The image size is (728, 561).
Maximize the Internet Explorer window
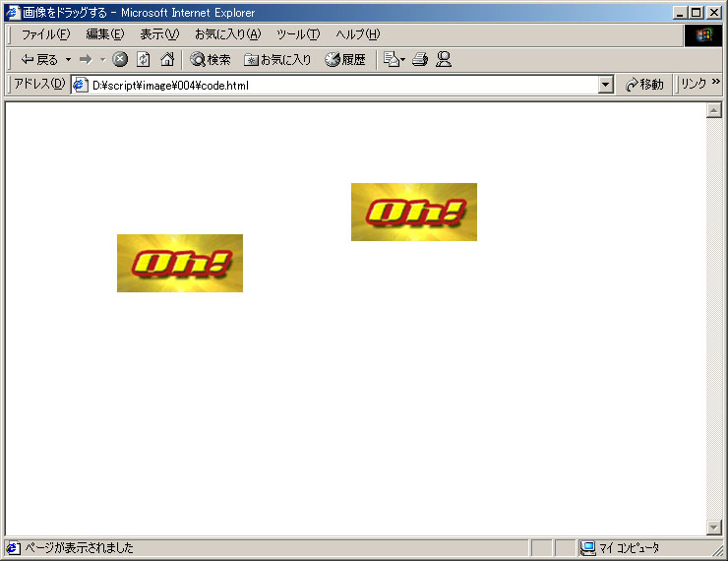pyautogui.click(x=696, y=13)
